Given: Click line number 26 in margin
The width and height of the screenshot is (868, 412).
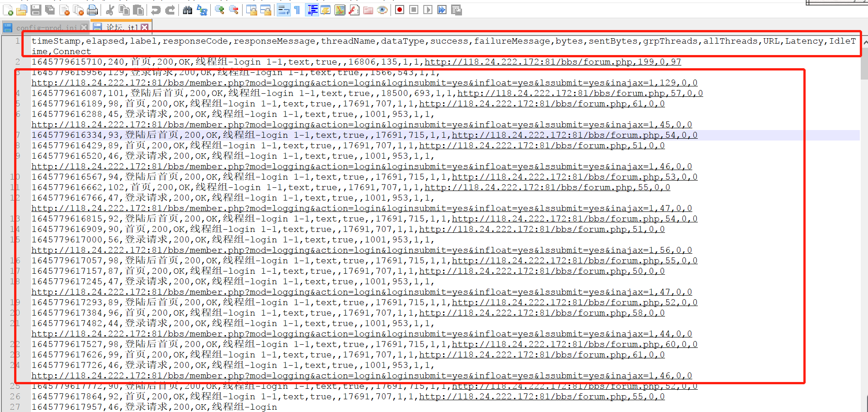Looking at the screenshot, I should pyautogui.click(x=15, y=397).
